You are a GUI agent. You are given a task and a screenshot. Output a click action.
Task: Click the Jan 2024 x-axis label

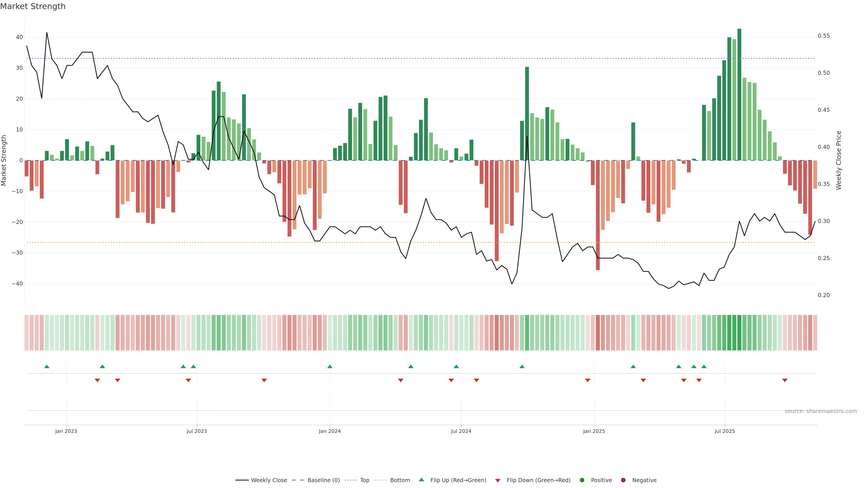[330, 431]
